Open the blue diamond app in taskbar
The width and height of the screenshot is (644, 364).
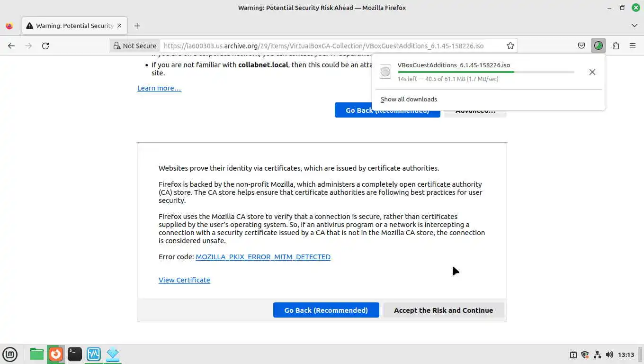coord(112,354)
